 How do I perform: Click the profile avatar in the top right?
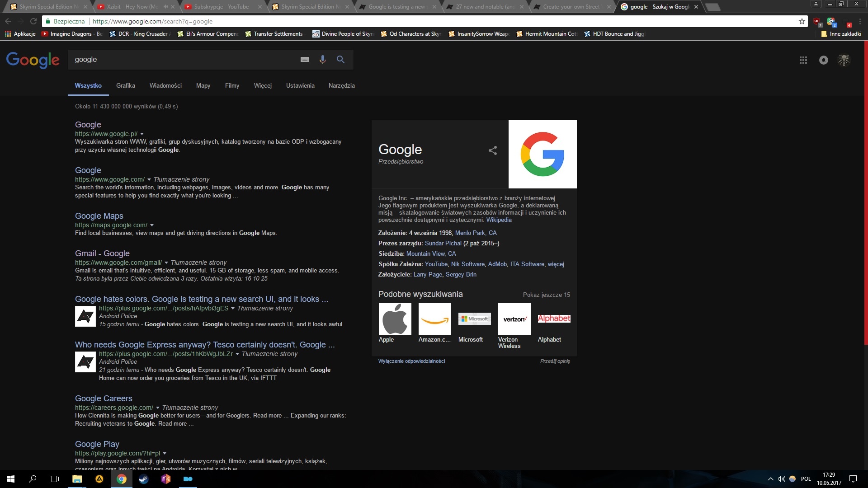pyautogui.click(x=845, y=60)
